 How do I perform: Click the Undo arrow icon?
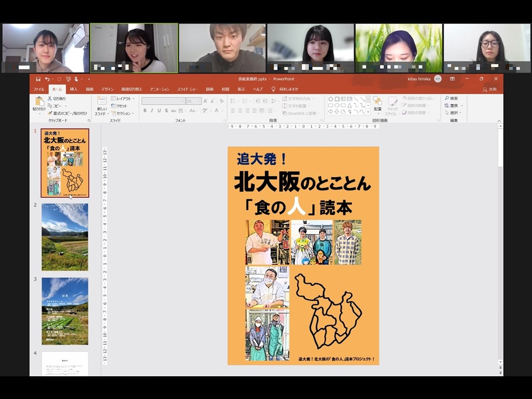tap(47, 79)
